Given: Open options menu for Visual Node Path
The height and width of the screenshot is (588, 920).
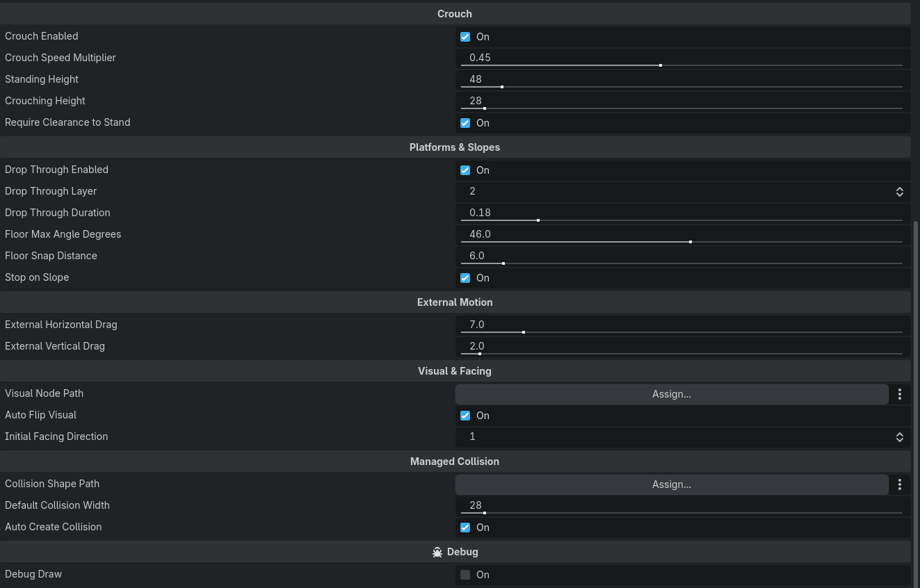Looking at the screenshot, I should tap(900, 394).
